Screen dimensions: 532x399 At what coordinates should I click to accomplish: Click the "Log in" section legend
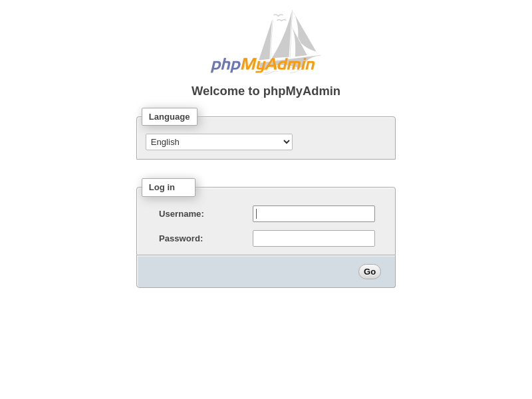coord(162,188)
